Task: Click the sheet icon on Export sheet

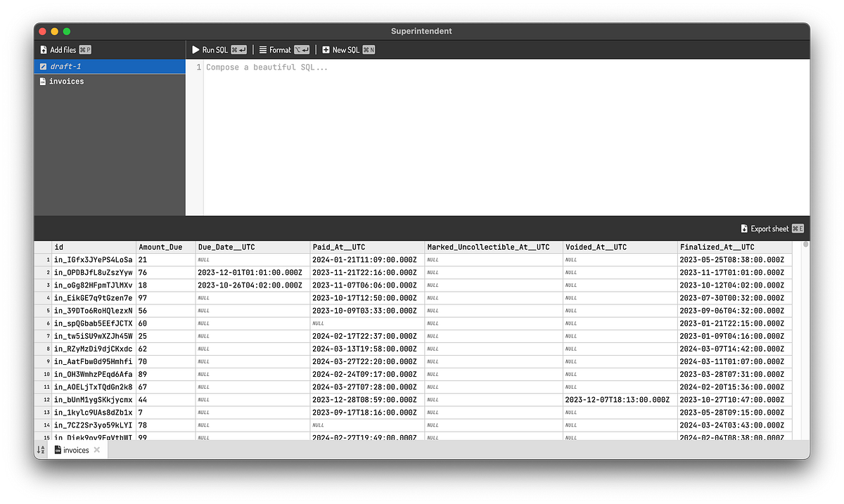Action: [743, 228]
